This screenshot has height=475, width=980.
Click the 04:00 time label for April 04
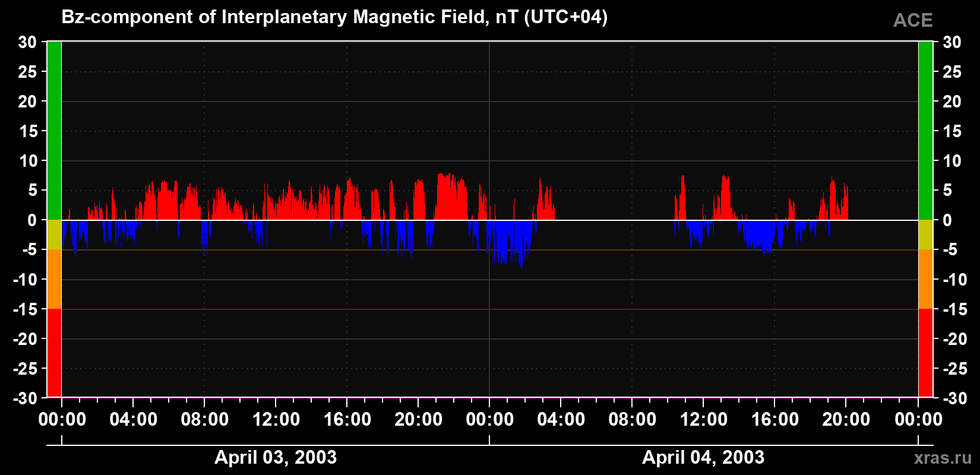click(561, 420)
